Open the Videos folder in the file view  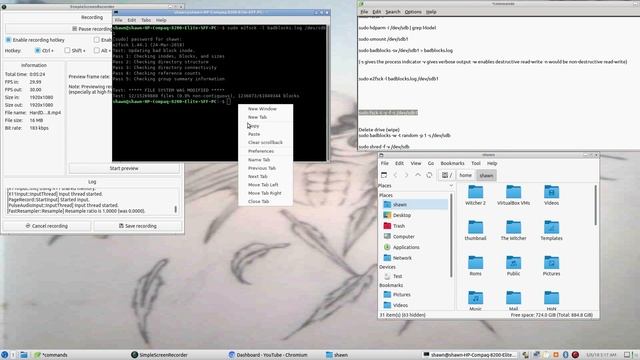coord(551,195)
